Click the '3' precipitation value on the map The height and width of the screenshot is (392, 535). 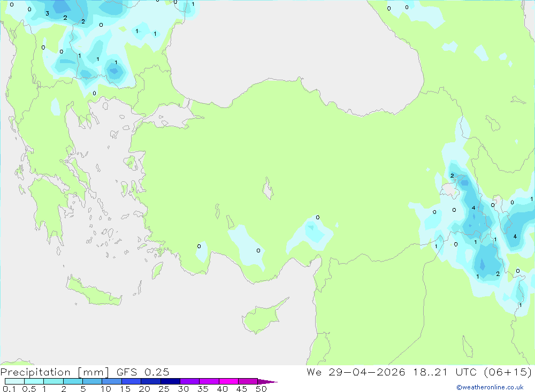coord(47,14)
